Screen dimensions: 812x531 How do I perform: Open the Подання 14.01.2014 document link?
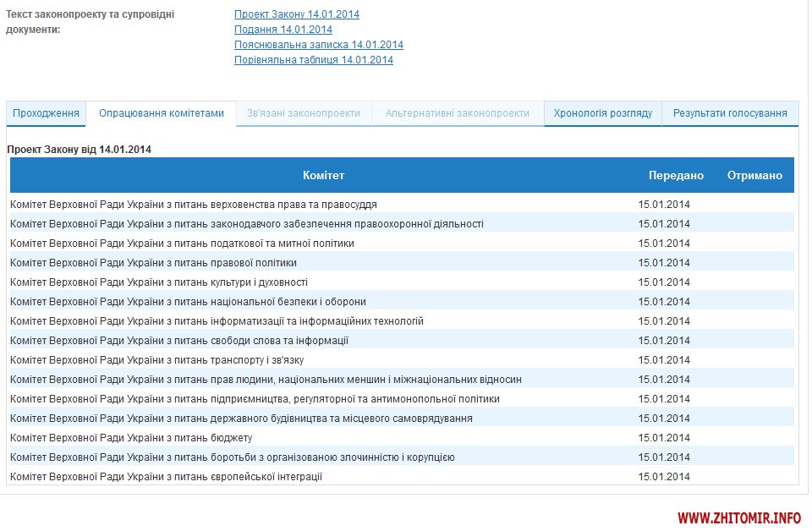pyautogui.click(x=283, y=30)
